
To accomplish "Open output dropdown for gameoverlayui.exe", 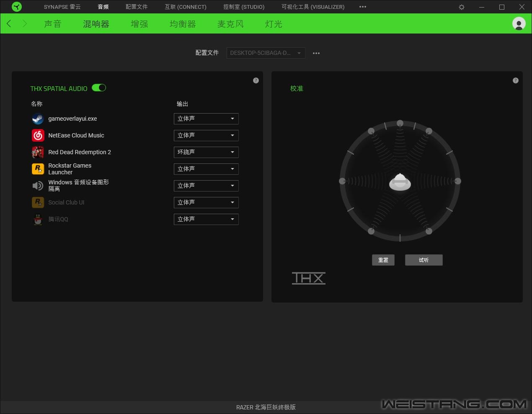I will pyautogui.click(x=206, y=119).
